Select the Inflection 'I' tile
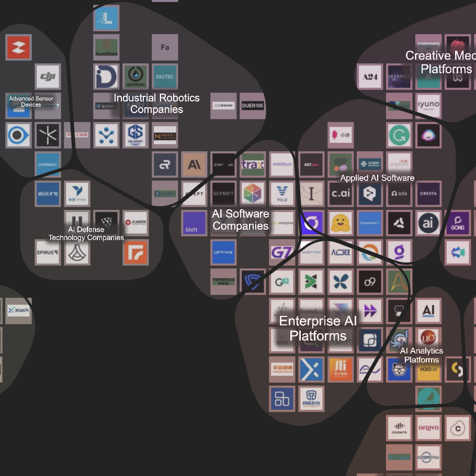The width and height of the screenshot is (476, 476). pos(311,194)
